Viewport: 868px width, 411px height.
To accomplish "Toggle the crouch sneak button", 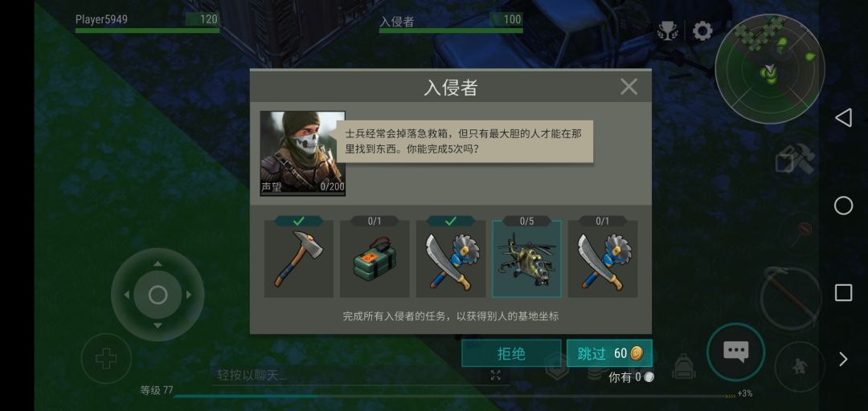I will pos(800,366).
